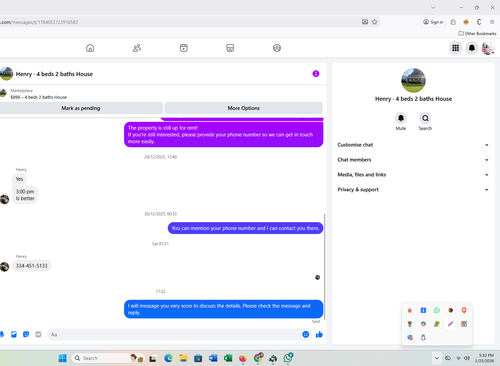Image resolution: width=500 pixels, height=366 pixels.
Task: Collapse hidden system tray icons chevron
Action: 437,358
